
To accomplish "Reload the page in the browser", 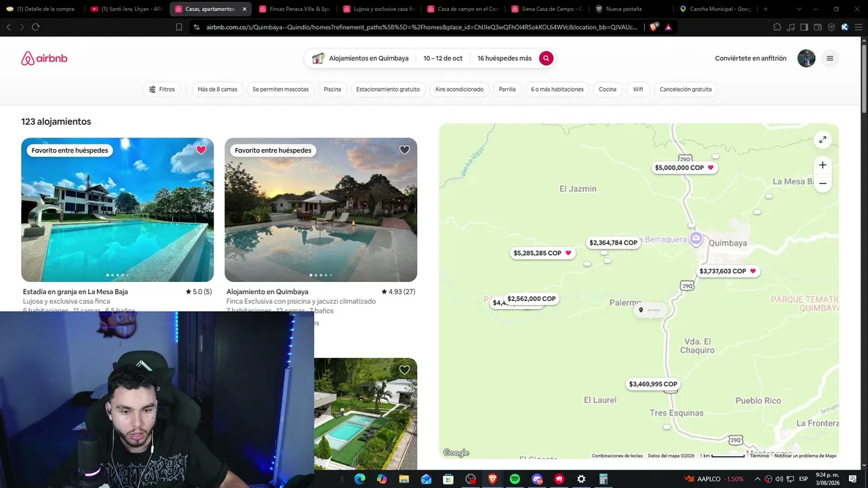I will [35, 27].
